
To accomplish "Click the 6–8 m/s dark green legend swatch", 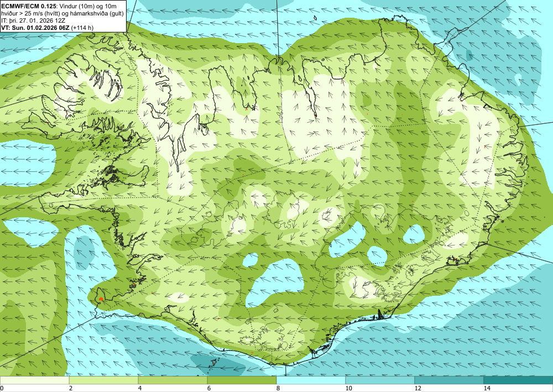I will tap(242, 380).
